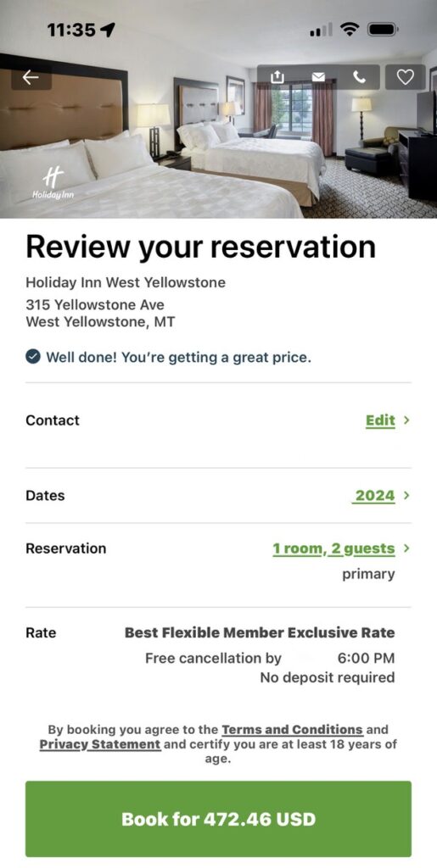
Task: Tap the back arrow icon
Action: click(31, 77)
